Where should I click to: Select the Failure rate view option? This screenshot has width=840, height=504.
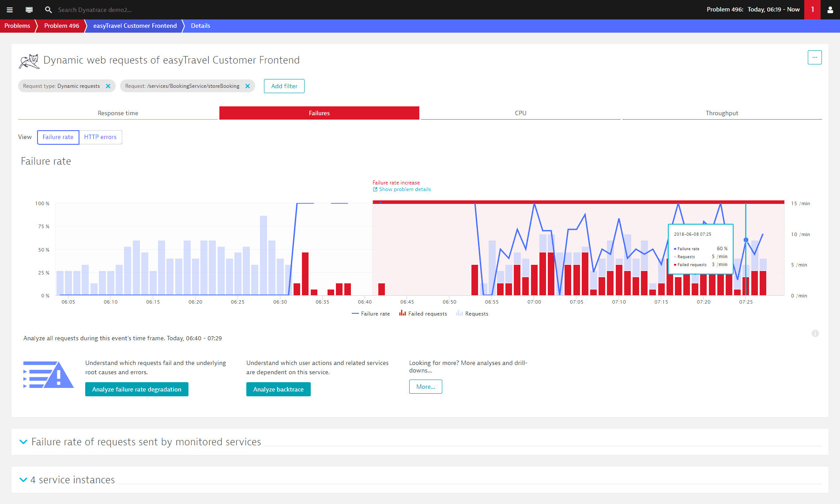(58, 137)
